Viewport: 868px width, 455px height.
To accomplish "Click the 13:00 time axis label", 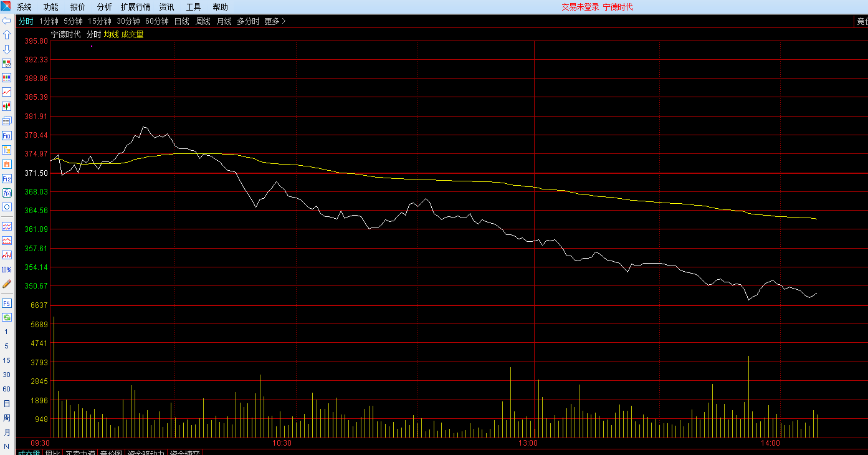I will click(x=528, y=443).
